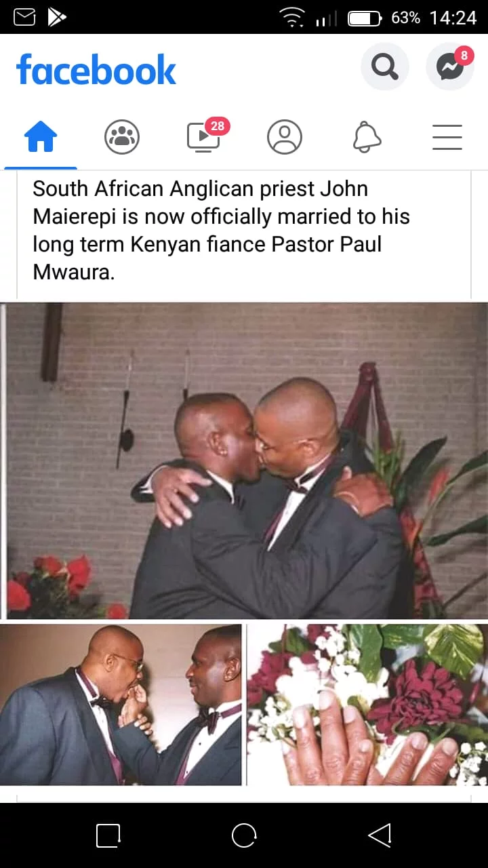Open the Watch videos tab
This screenshot has width=488, height=868.
[203, 137]
